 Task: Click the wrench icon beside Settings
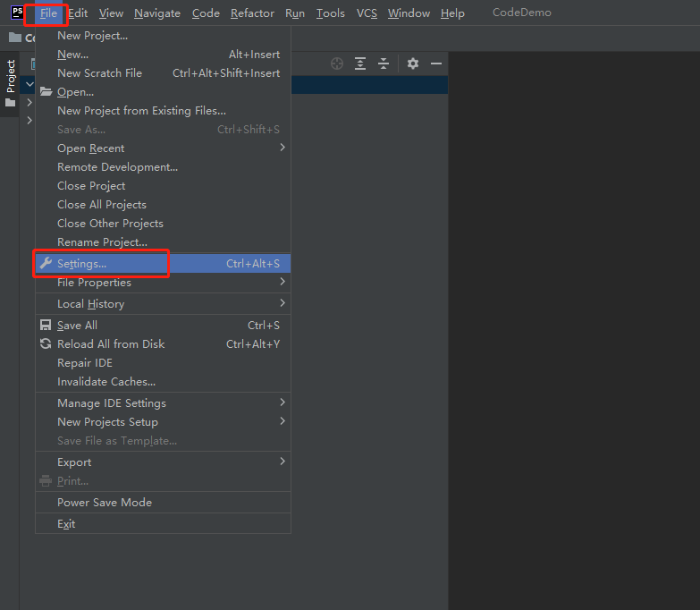point(46,263)
